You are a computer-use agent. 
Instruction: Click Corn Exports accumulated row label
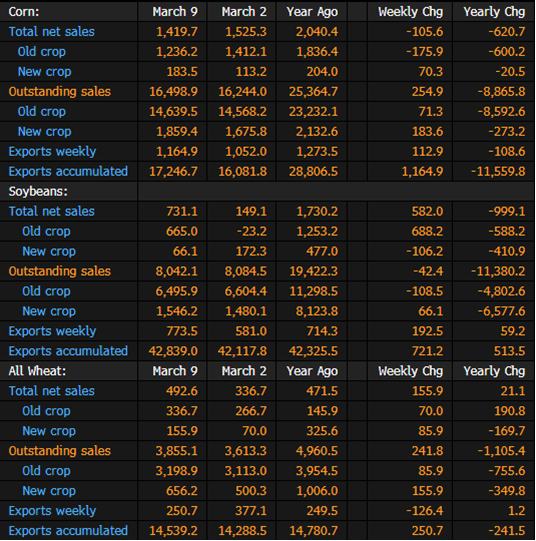[68, 171]
